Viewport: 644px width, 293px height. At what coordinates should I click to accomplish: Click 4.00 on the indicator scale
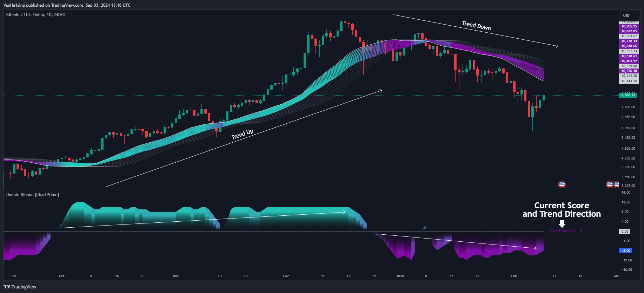pos(625,222)
